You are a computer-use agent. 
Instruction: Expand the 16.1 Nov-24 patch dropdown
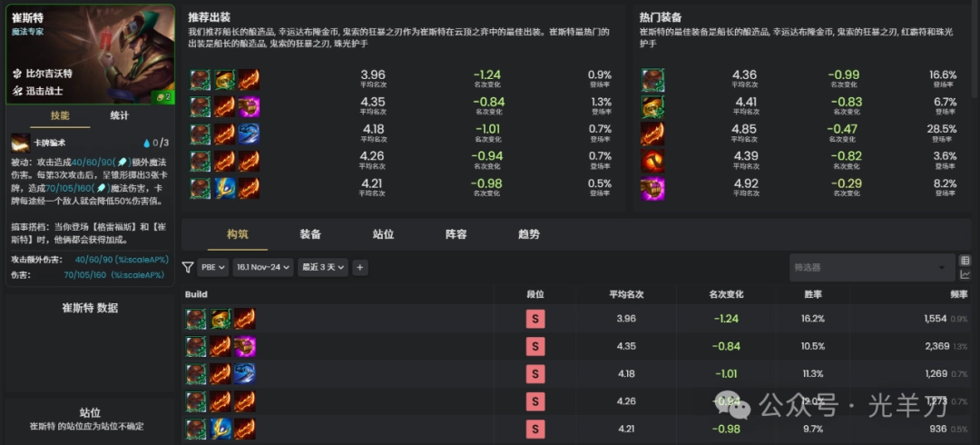click(263, 268)
